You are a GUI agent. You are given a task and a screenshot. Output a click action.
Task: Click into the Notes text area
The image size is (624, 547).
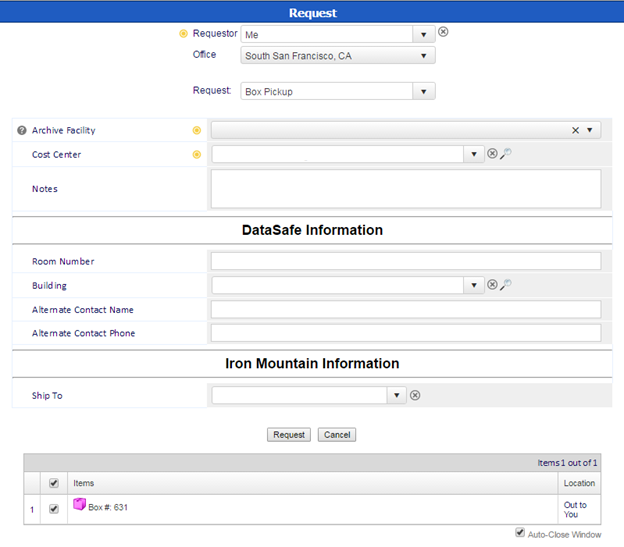coord(406,189)
